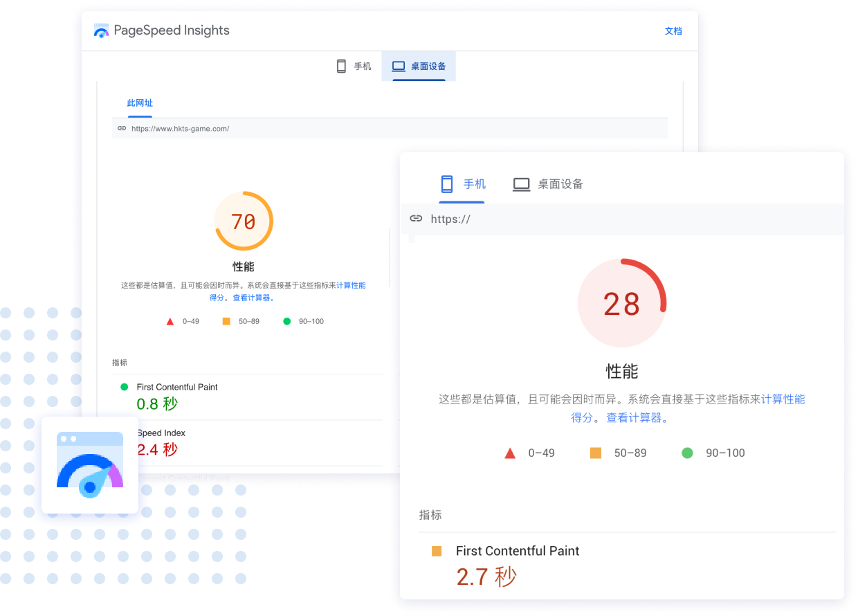Click link icon beside hkts-game.com URL
The width and height of the screenshot is (858, 616).
[x=122, y=129]
